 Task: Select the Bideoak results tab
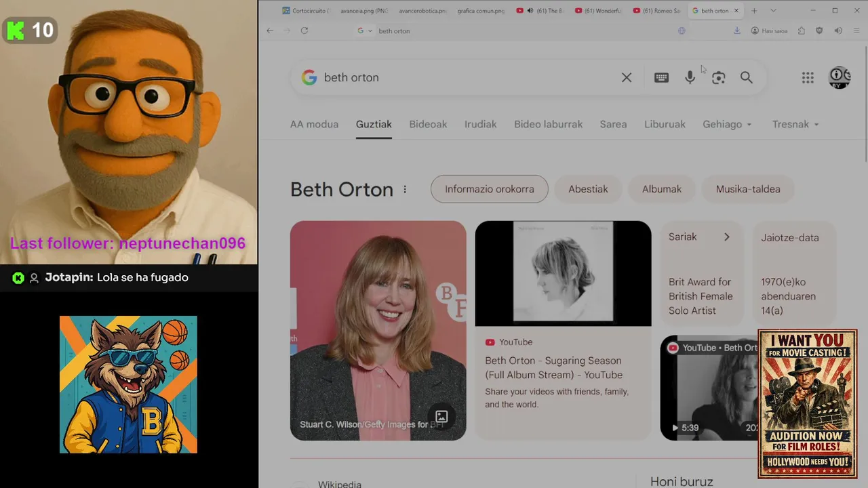tap(428, 124)
